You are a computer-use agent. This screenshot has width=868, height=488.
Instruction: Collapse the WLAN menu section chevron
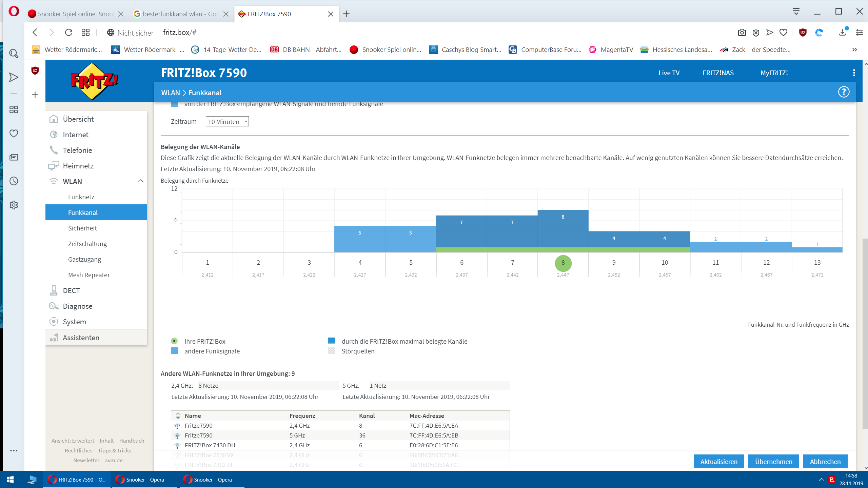click(141, 181)
